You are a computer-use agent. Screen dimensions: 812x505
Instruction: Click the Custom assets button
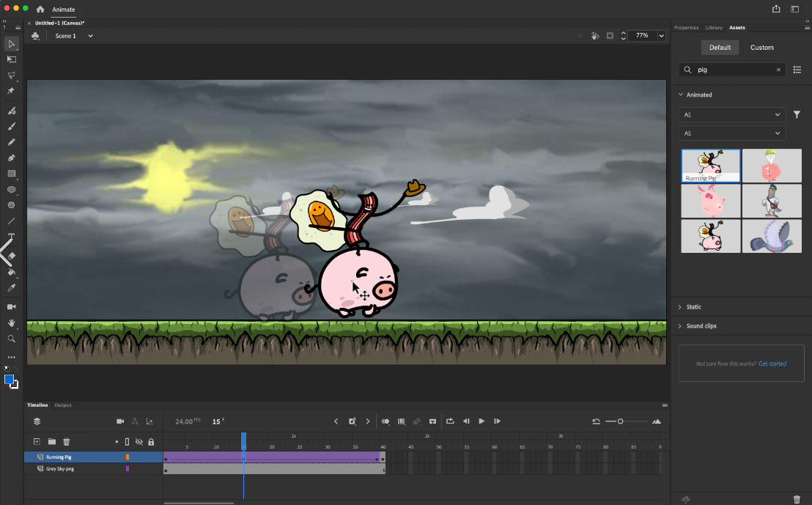(x=761, y=48)
